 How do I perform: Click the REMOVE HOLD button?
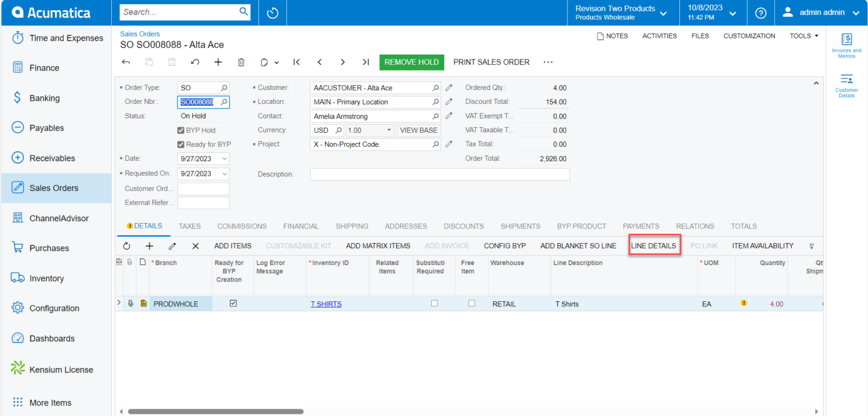click(411, 62)
